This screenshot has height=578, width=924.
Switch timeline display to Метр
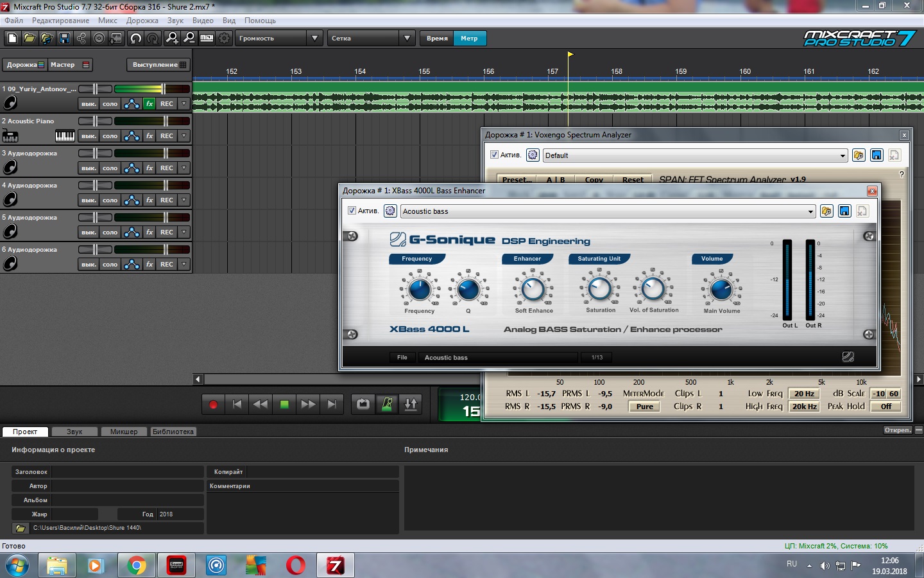tap(469, 39)
